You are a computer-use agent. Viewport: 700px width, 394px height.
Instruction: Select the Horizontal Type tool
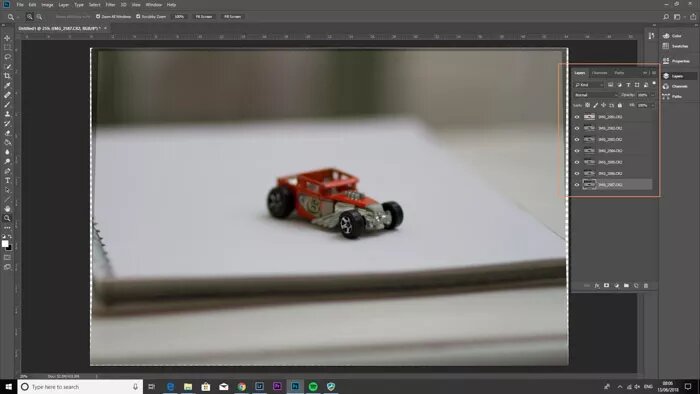7,180
